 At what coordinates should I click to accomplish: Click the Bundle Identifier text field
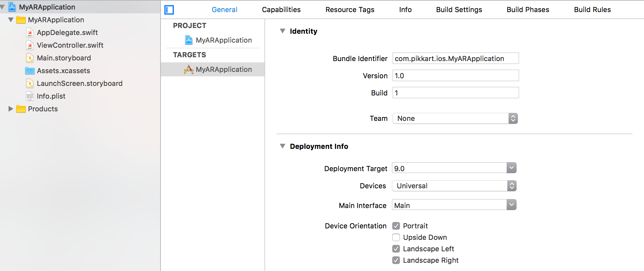click(x=456, y=59)
